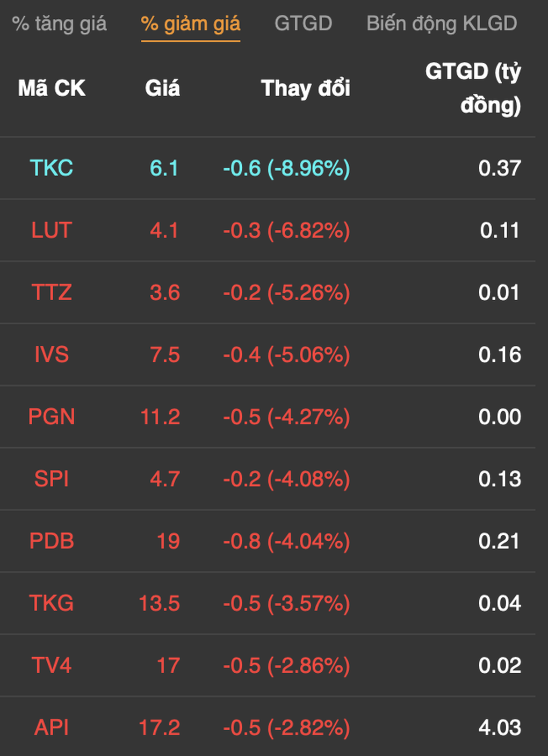This screenshot has width=548, height=756.
Task: Open the API stock ticker
Action: pyautogui.click(x=52, y=728)
